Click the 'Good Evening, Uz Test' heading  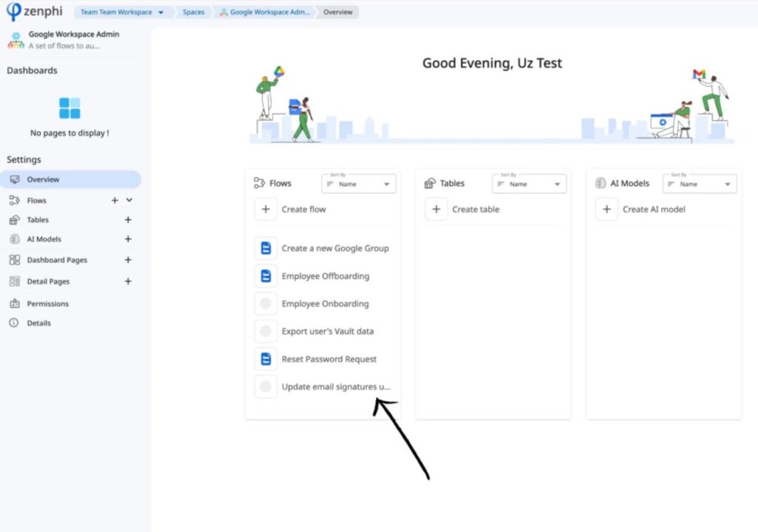(492, 64)
